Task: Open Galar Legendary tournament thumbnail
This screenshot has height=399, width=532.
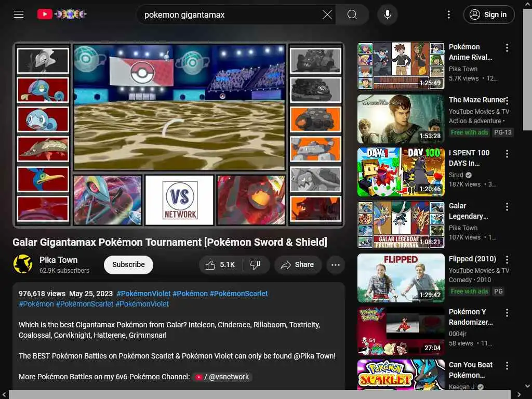Action: click(401, 224)
